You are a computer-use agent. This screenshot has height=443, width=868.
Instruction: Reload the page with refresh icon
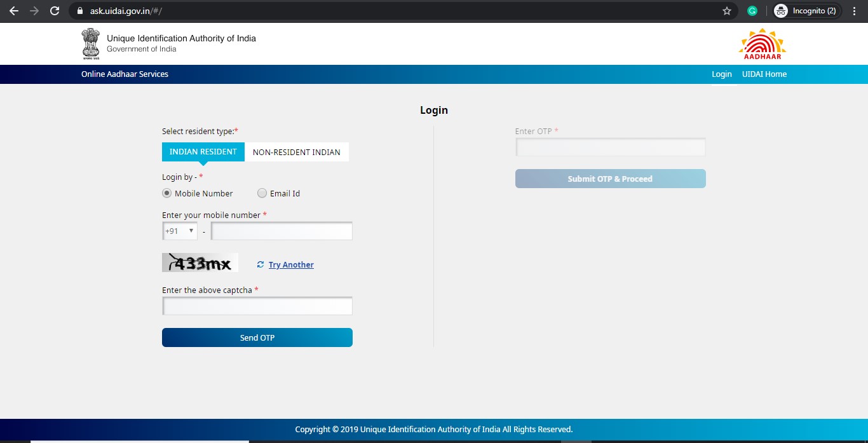pos(55,11)
